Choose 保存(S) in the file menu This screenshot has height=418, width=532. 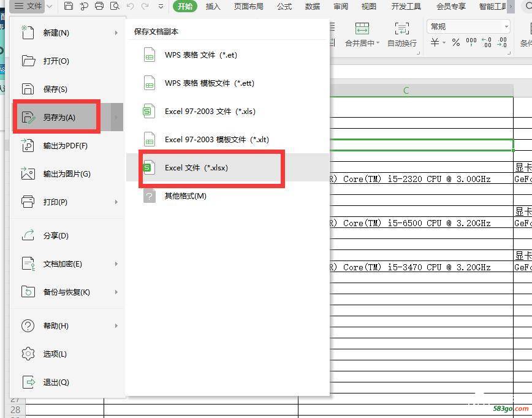click(x=68, y=89)
